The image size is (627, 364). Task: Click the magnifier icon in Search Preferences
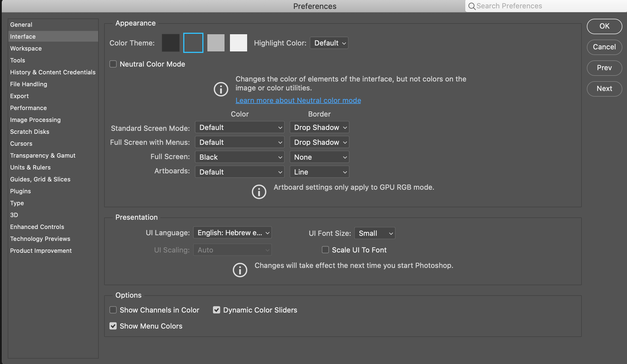click(472, 6)
